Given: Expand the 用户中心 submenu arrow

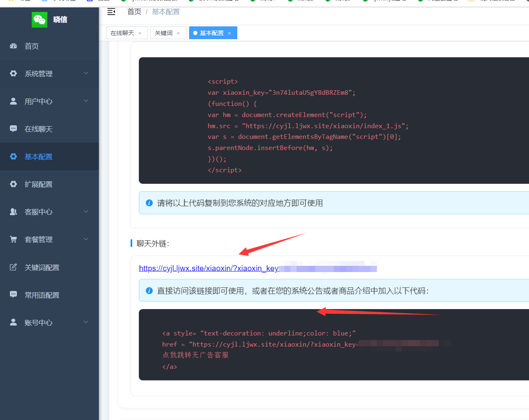Looking at the screenshot, I should [x=86, y=101].
